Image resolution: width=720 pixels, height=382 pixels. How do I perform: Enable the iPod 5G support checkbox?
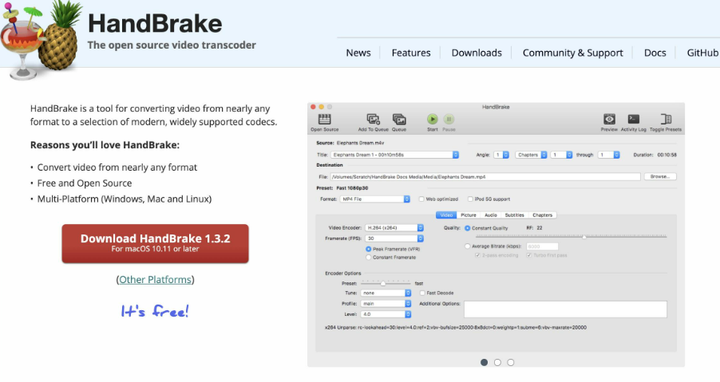(470, 199)
